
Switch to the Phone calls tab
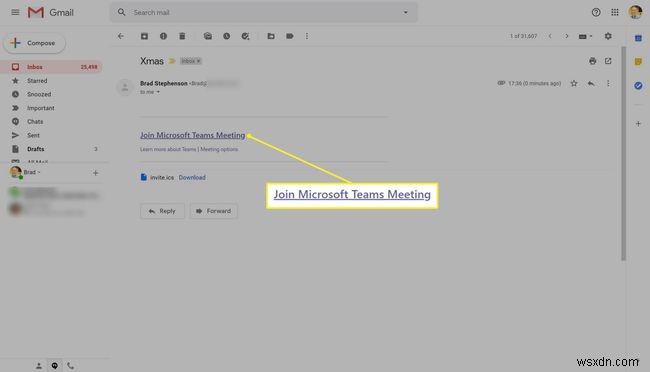[x=70, y=366]
